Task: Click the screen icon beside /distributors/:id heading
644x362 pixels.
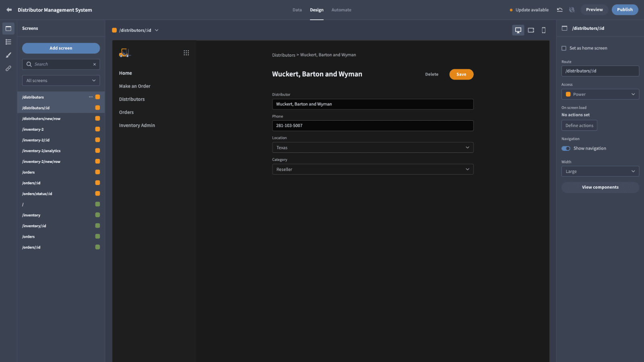Action: tap(564, 28)
